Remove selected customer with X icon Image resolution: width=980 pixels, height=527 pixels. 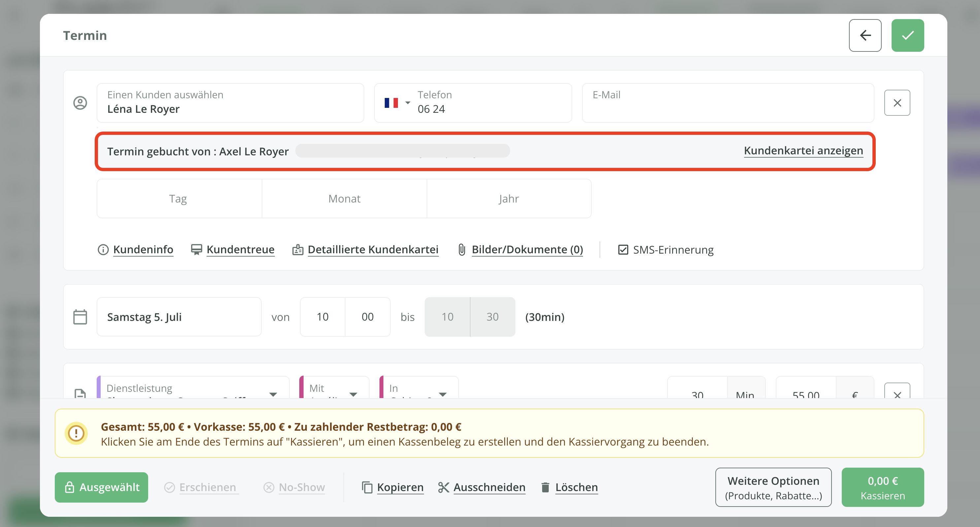tap(897, 103)
